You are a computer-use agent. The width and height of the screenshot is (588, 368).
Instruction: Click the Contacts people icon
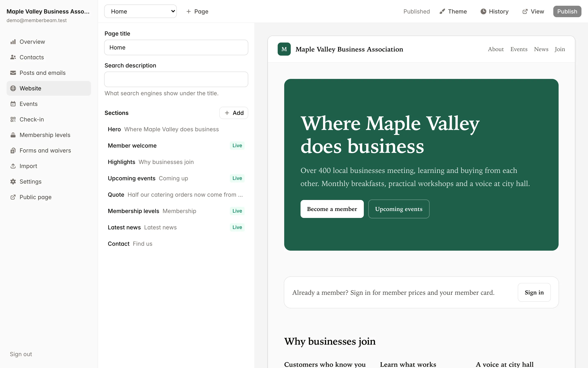point(13,57)
